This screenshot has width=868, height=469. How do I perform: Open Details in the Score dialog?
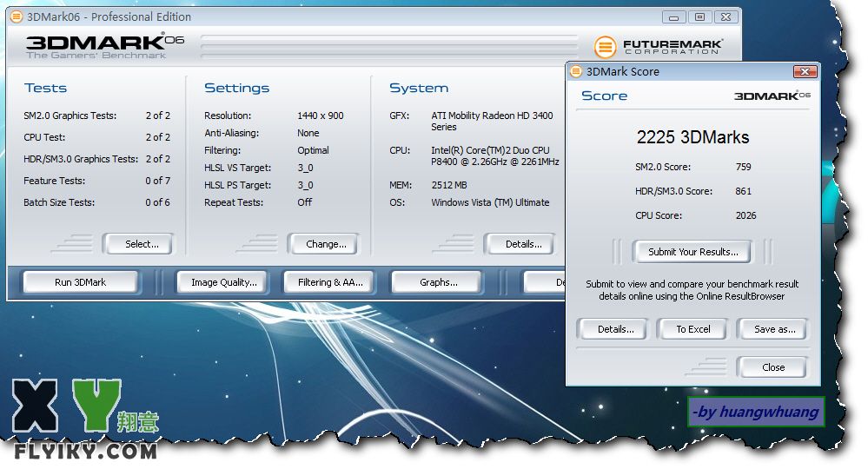pyautogui.click(x=615, y=329)
